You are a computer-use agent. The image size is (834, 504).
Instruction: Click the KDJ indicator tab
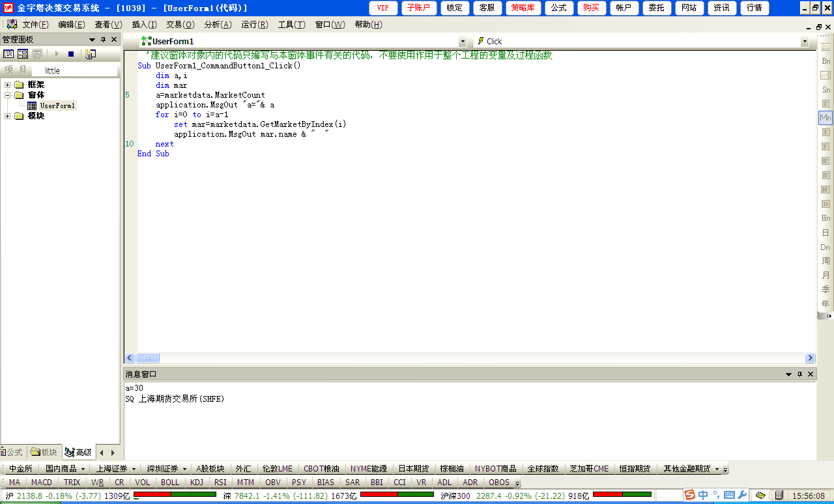pyautogui.click(x=197, y=483)
